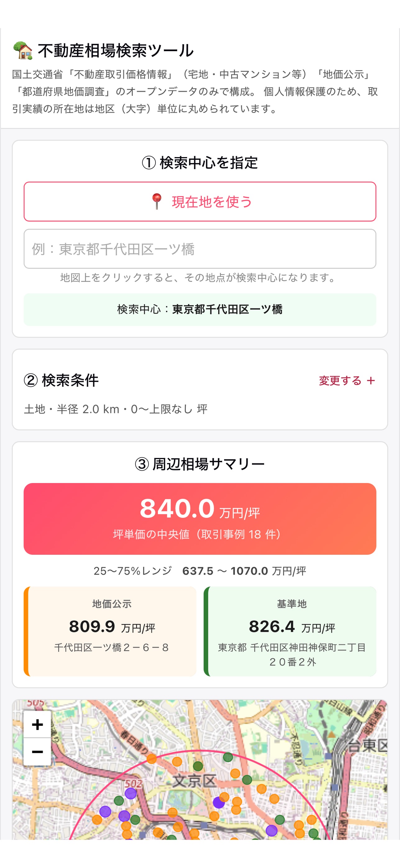
Task: Set search center at the 台東区 map label
Action: 368,745
